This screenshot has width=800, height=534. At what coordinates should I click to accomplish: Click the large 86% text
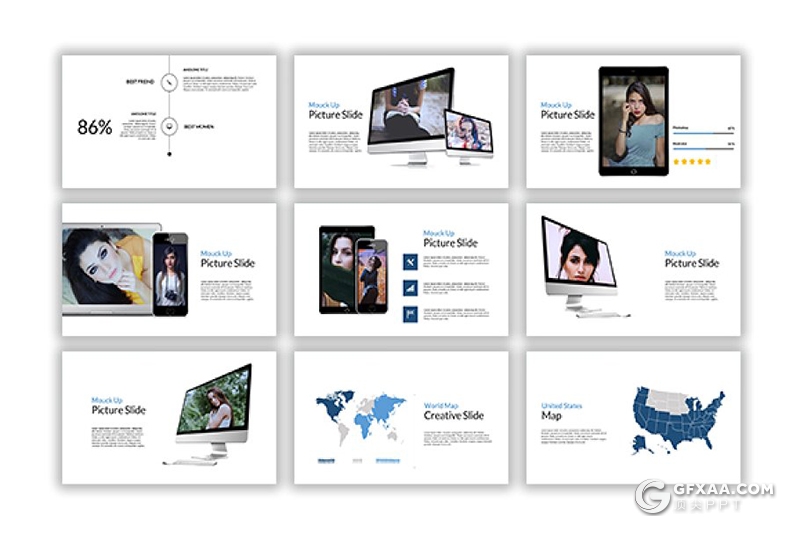pos(95,127)
